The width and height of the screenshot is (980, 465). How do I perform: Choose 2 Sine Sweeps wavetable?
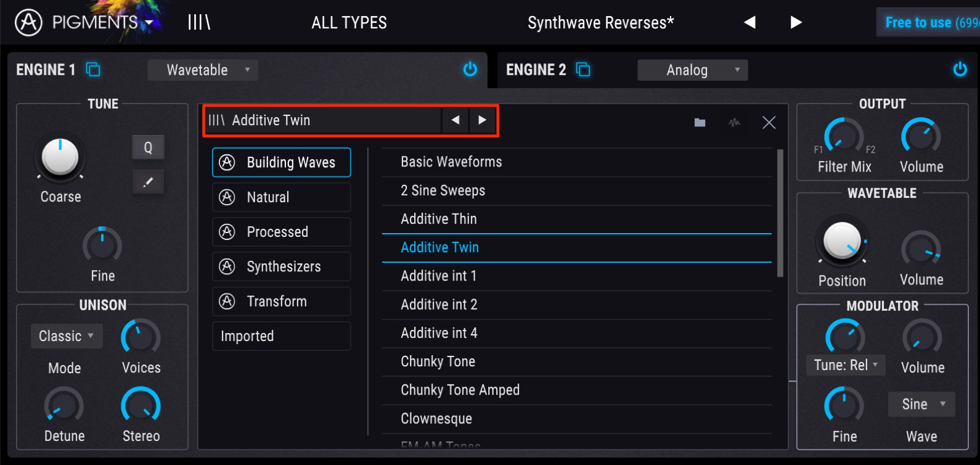pyautogui.click(x=577, y=191)
